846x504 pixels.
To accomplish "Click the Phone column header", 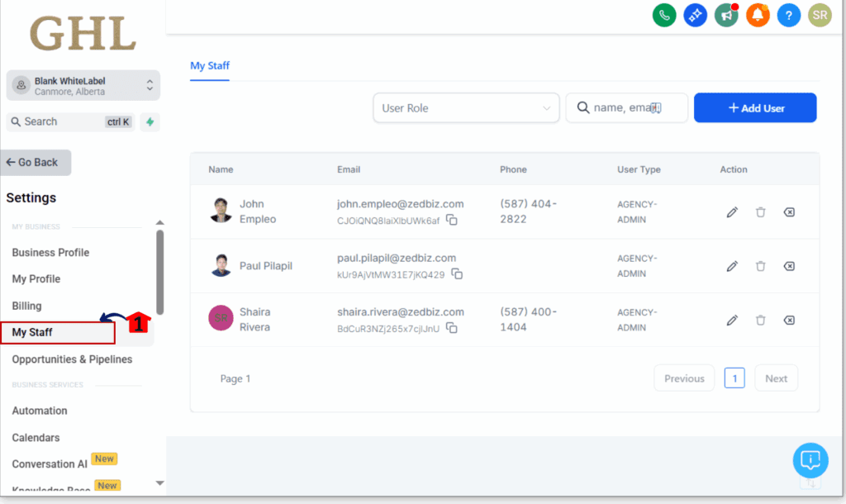I will [x=513, y=169].
